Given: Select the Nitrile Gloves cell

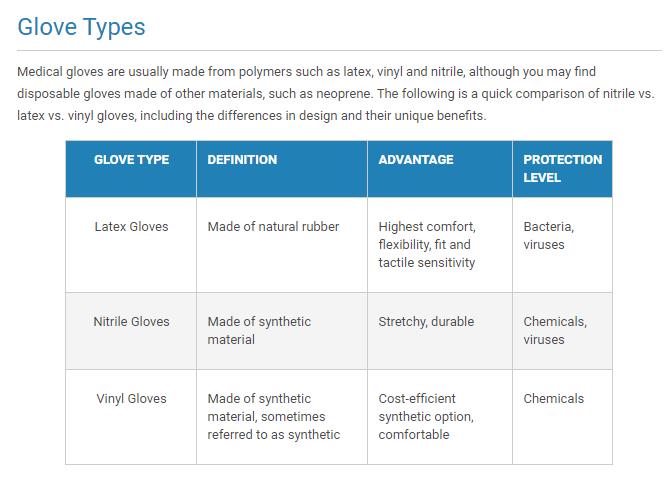Looking at the screenshot, I should point(131,322).
